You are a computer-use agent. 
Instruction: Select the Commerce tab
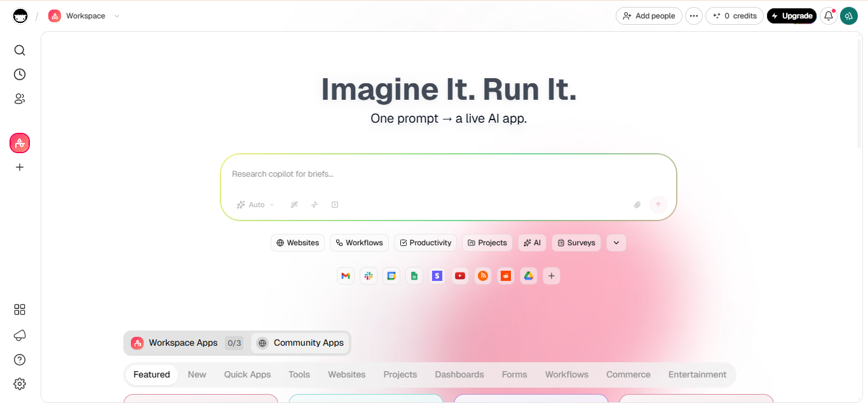[x=628, y=374]
